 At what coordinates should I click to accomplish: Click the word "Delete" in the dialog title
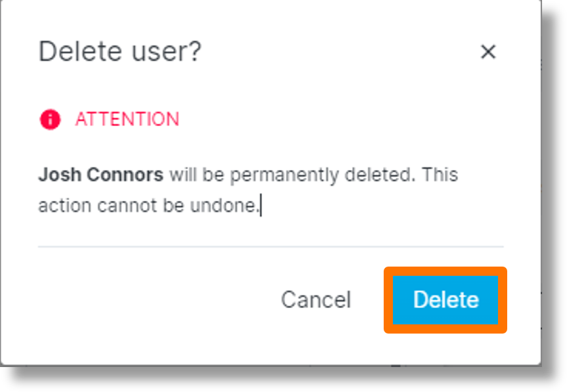(78, 51)
